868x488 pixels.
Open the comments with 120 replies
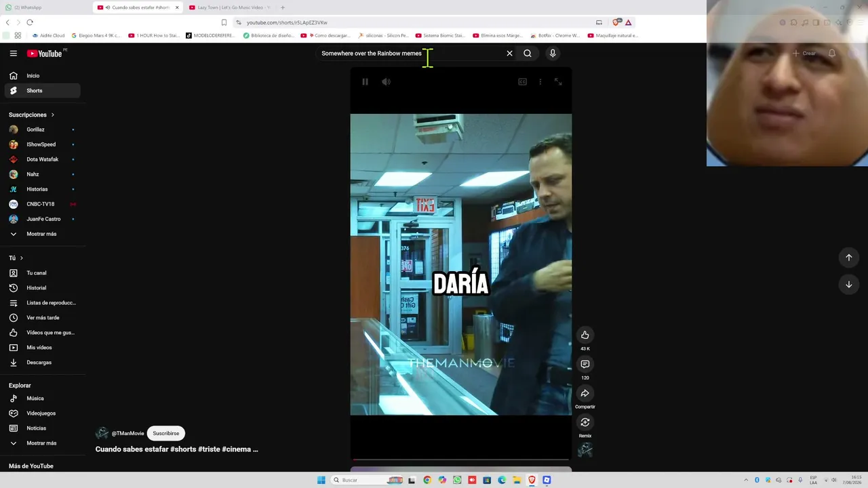(585, 364)
